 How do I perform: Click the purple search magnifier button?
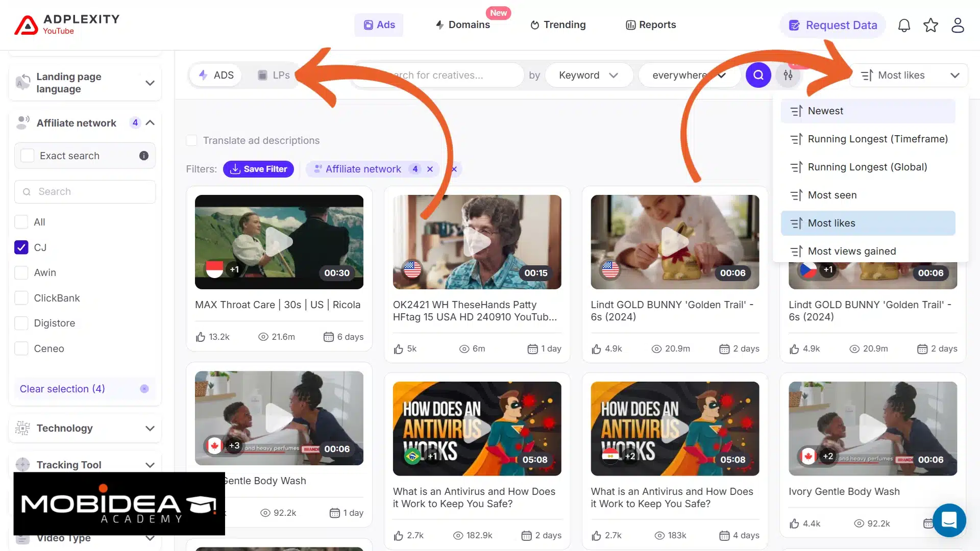(758, 75)
